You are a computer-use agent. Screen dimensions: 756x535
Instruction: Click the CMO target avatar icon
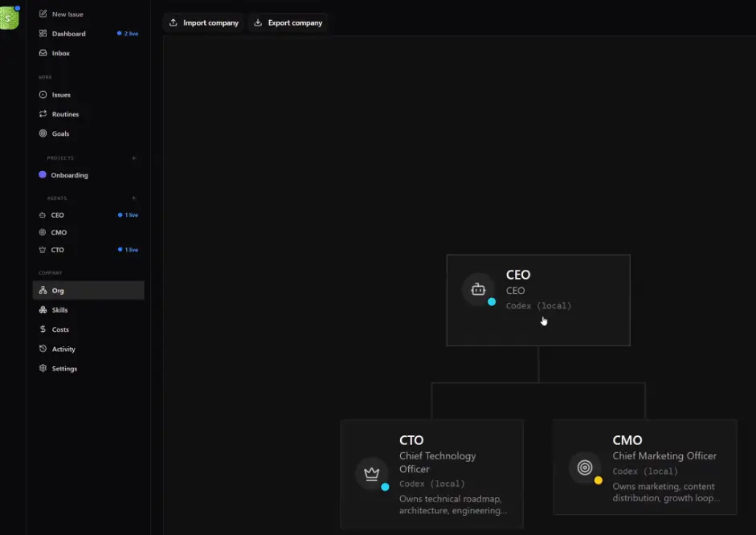click(585, 468)
